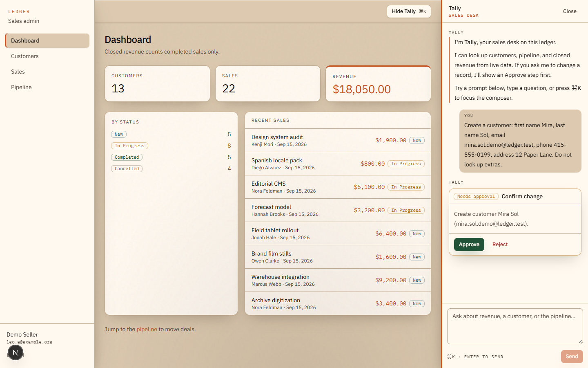Click the New badge on Design system audit
Screen dimensions: 588x368
[x=417, y=140]
